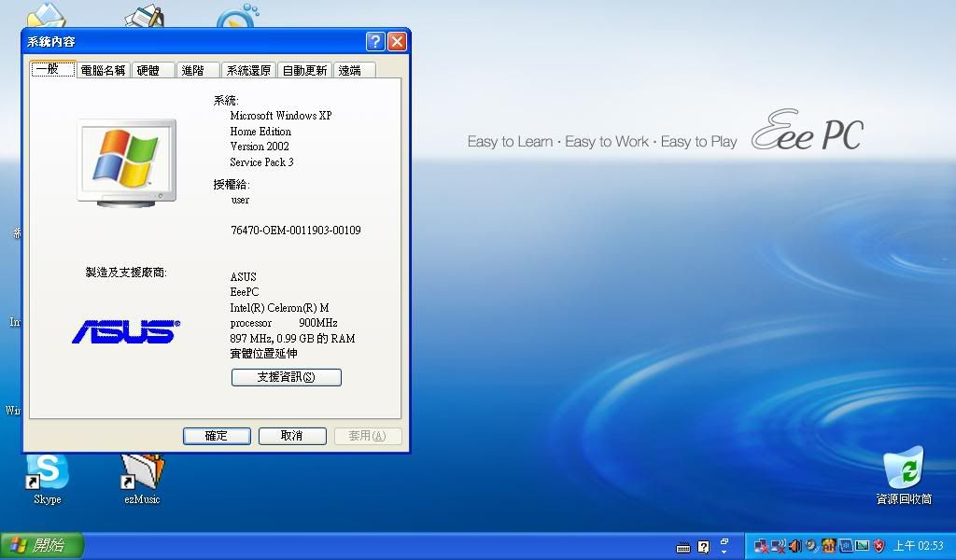Open the 開始 Start menu
Image resolution: width=956 pixels, height=560 pixels.
42,545
